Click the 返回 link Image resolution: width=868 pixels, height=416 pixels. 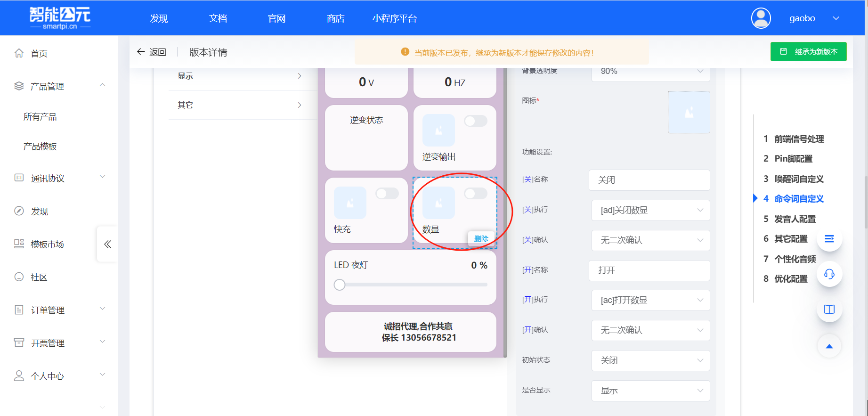(x=158, y=52)
